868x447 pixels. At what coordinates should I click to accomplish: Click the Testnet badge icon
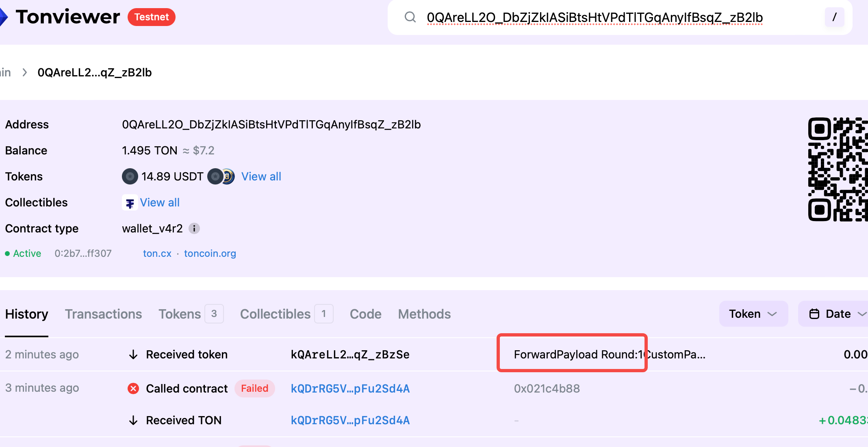(150, 17)
